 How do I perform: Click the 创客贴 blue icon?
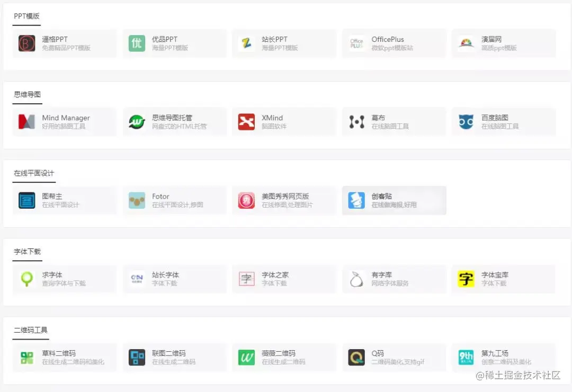(x=356, y=200)
